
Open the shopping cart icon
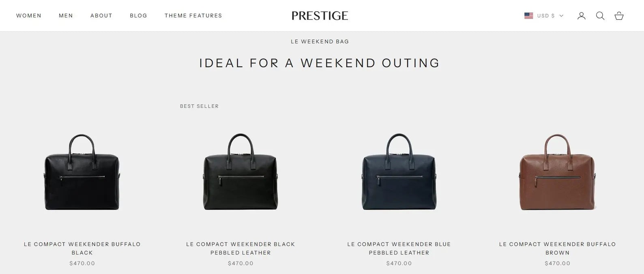coord(619,16)
